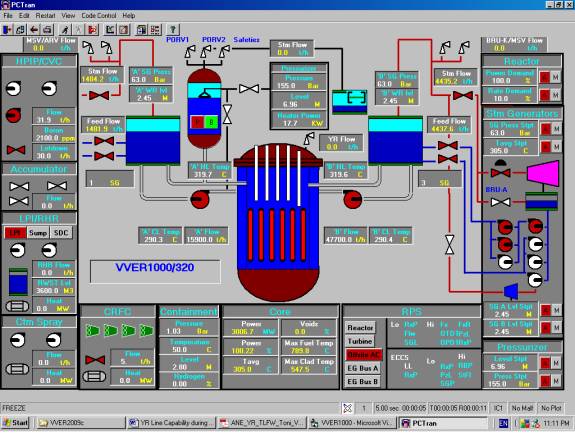
Task: Set Power Demand to manual with M
Action: (x=556, y=77)
